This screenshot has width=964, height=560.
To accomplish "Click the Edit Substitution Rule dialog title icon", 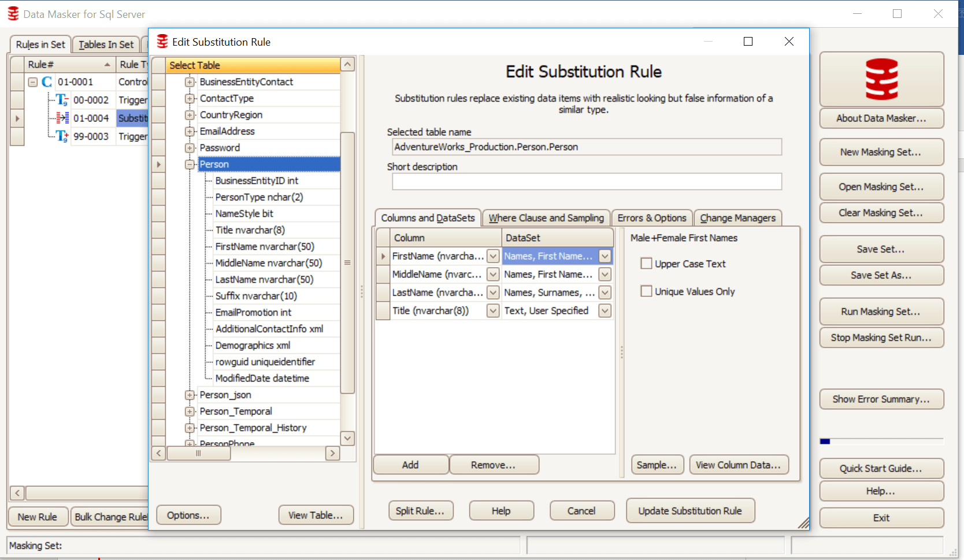I will (162, 42).
